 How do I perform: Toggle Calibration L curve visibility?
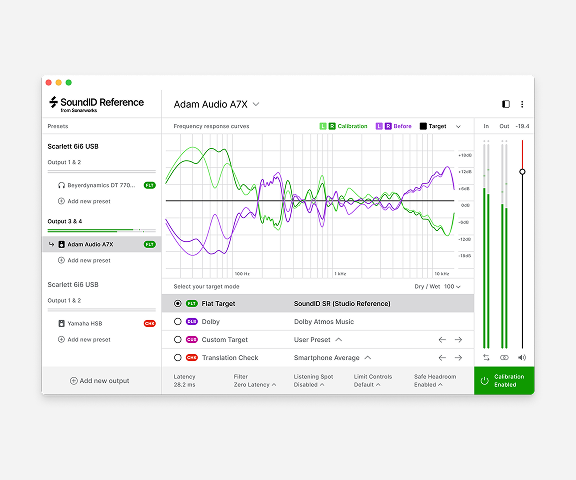point(323,126)
